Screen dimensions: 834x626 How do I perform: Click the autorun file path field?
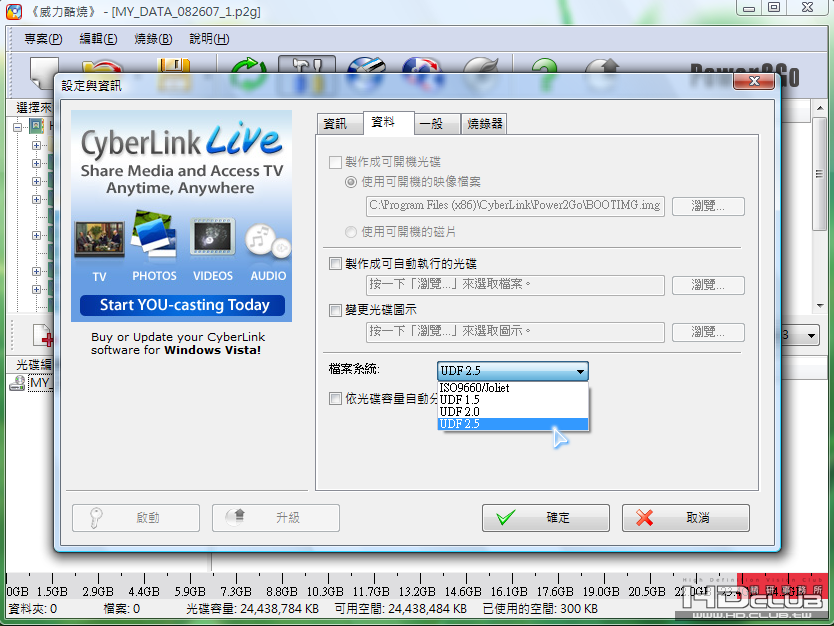coord(515,285)
